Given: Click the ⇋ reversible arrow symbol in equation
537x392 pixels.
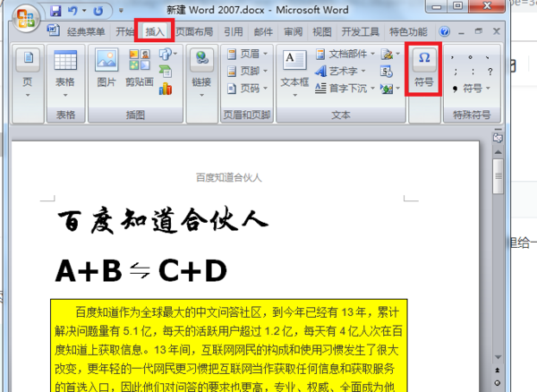Looking at the screenshot, I should [140, 270].
